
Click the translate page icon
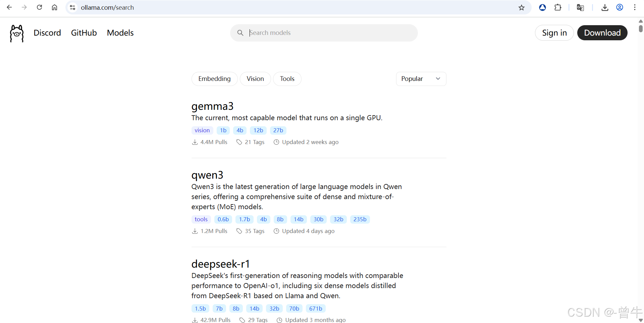click(580, 7)
